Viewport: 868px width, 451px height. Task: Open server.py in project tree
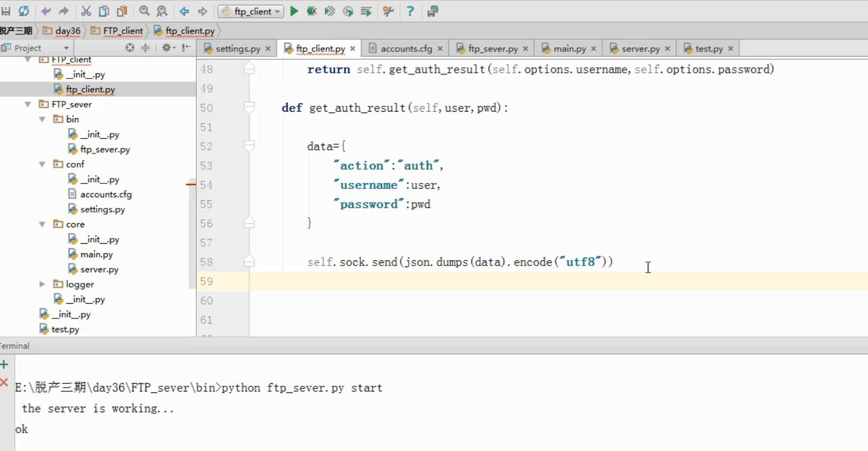click(99, 269)
